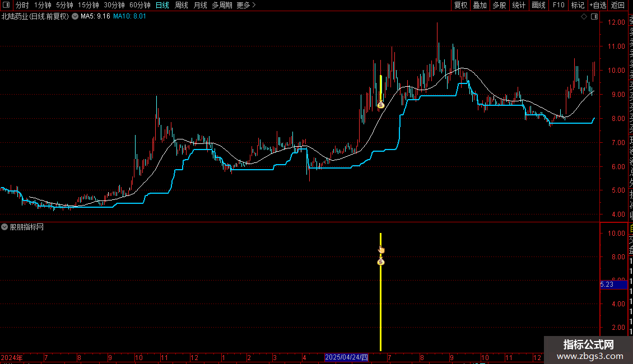Image resolution: width=633 pixels, height=364 pixels.
Task: Add stock with +自选 button
Action: [x=598, y=5]
